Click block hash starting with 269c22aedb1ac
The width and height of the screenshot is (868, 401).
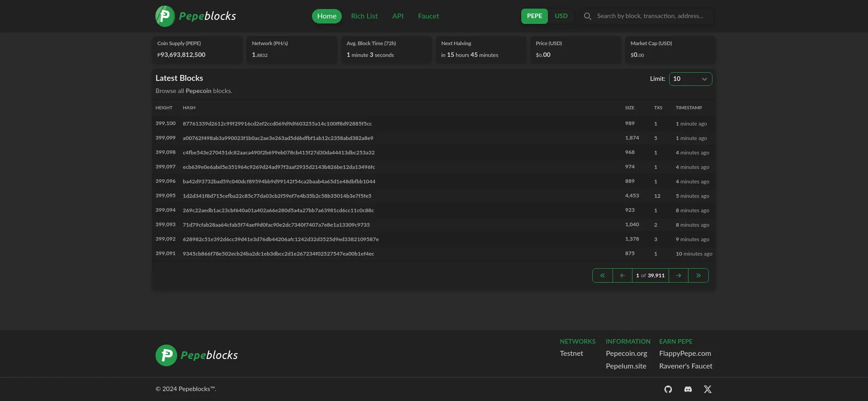[x=278, y=210]
